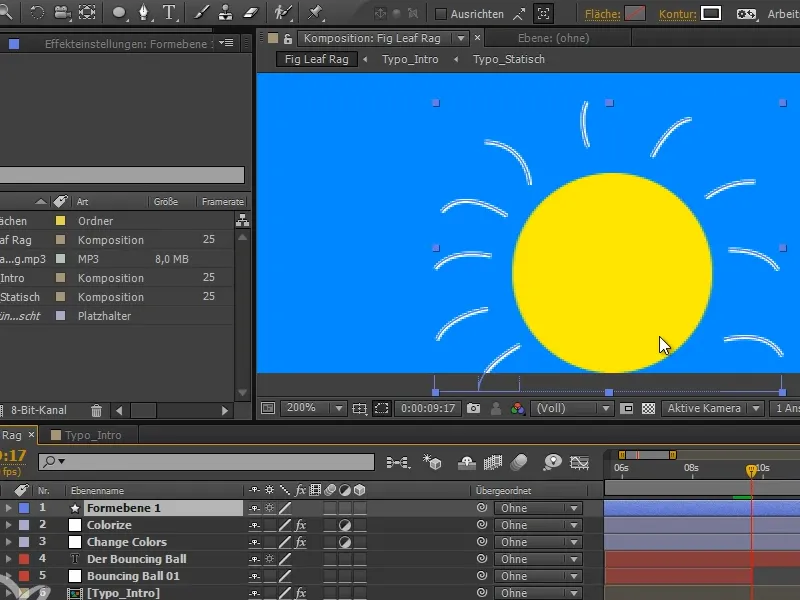Select the Pan Behind anchor point tool
The image size is (800, 600).
87,12
